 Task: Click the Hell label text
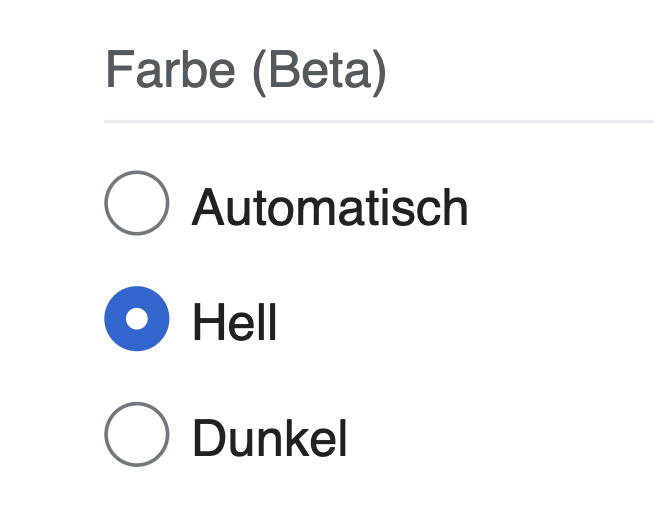[234, 323]
